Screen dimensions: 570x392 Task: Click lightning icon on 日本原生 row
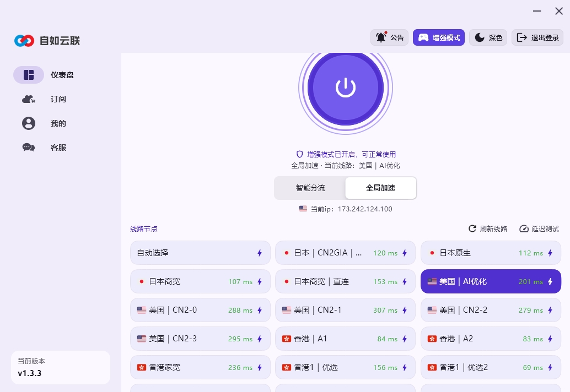pyautogui.click(x=550, y=253)
